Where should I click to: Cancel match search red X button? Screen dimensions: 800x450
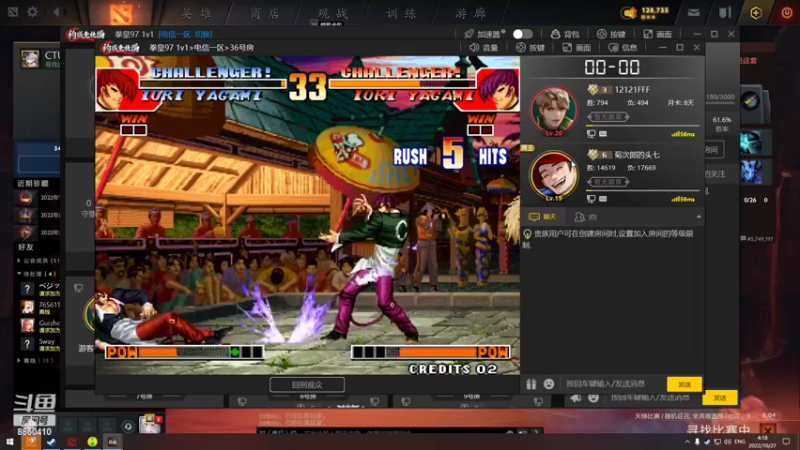(x=768, y=430)
